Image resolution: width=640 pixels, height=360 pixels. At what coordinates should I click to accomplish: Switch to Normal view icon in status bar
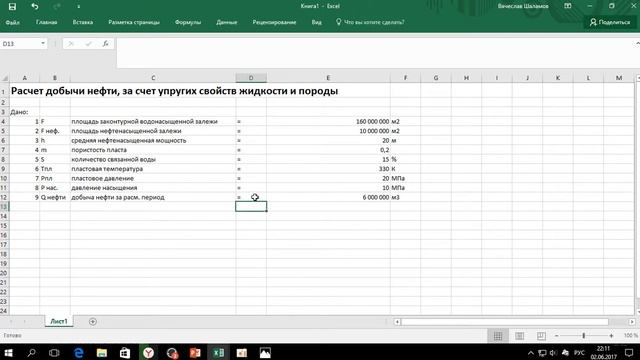point(498,336)
